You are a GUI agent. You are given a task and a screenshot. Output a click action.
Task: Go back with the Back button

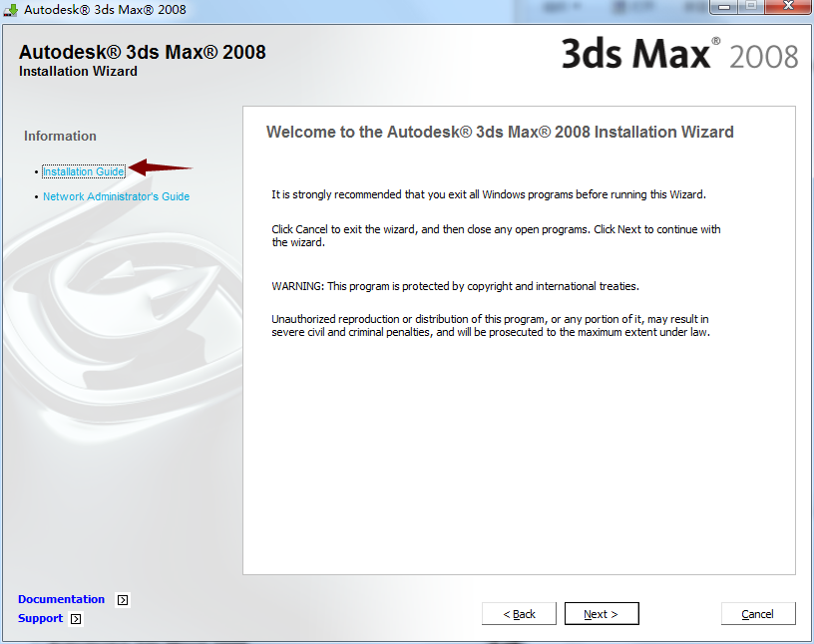519,614
